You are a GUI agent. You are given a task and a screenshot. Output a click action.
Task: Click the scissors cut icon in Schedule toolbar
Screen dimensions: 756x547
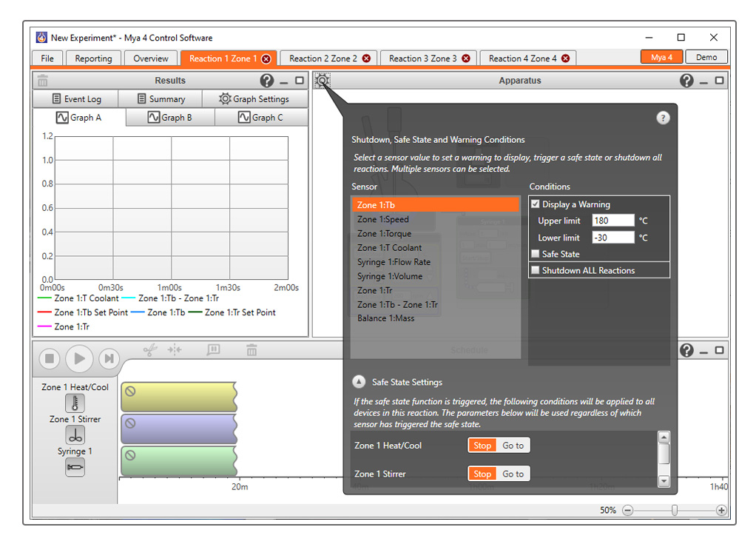(x=150, y=349)
